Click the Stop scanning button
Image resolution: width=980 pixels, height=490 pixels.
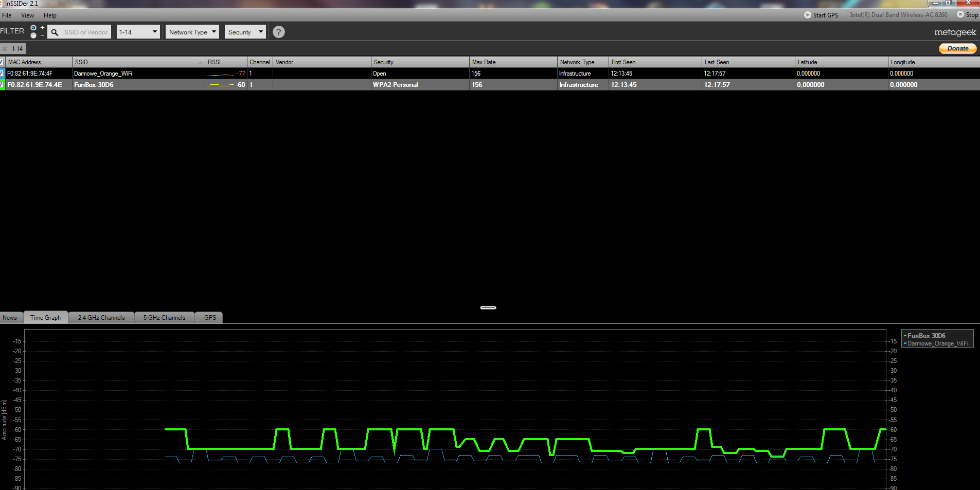pyautogui.click(x=967, y=15)
